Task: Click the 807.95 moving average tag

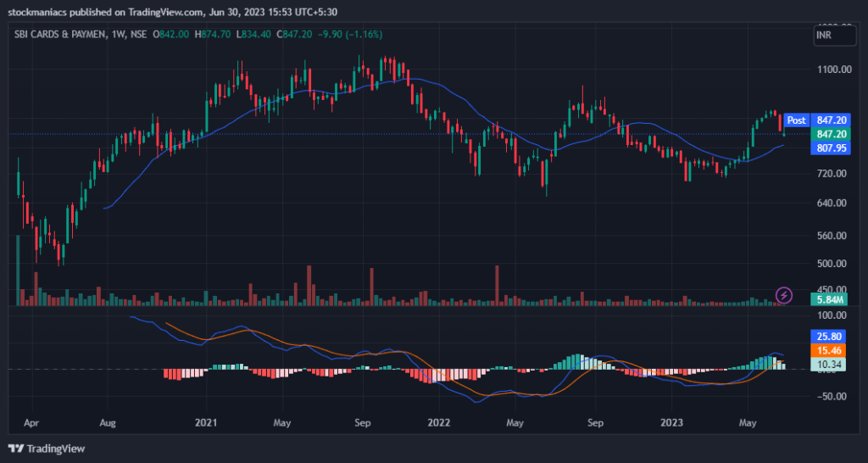Action: pyautogui.click(x=831, y=148)
